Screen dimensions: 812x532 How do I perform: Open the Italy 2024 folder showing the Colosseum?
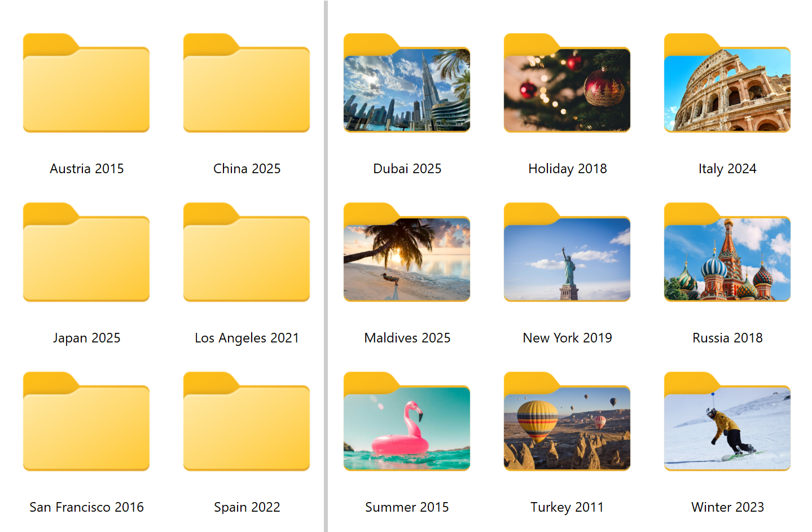[727, 87]
